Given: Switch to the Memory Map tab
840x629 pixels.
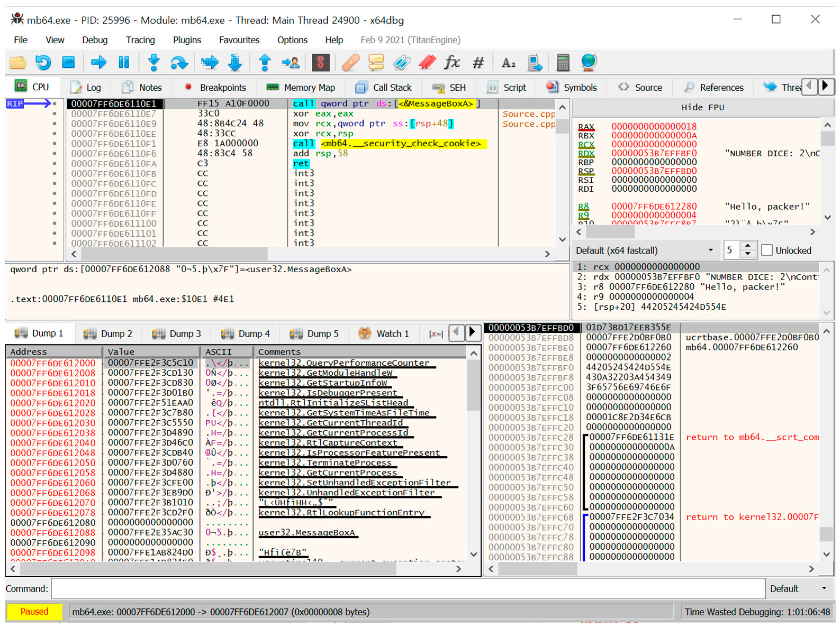Looking at the screenshot, I should [x=301, y=88].
